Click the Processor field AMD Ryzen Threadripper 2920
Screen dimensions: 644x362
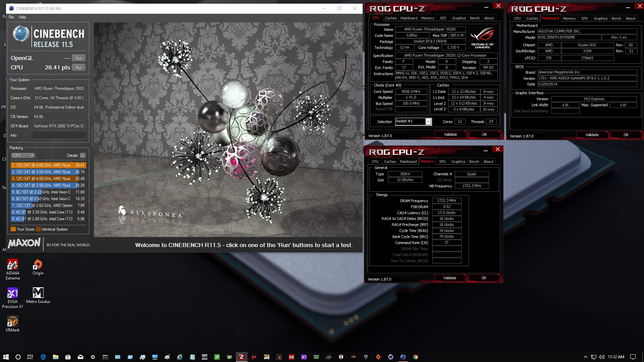point(59,88)
